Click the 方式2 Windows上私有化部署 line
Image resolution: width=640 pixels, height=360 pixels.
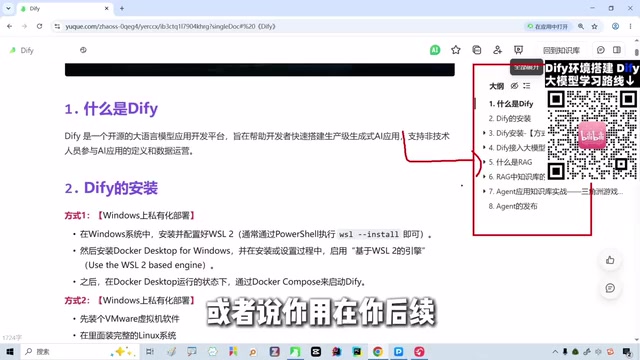click(x=130, y=300)
